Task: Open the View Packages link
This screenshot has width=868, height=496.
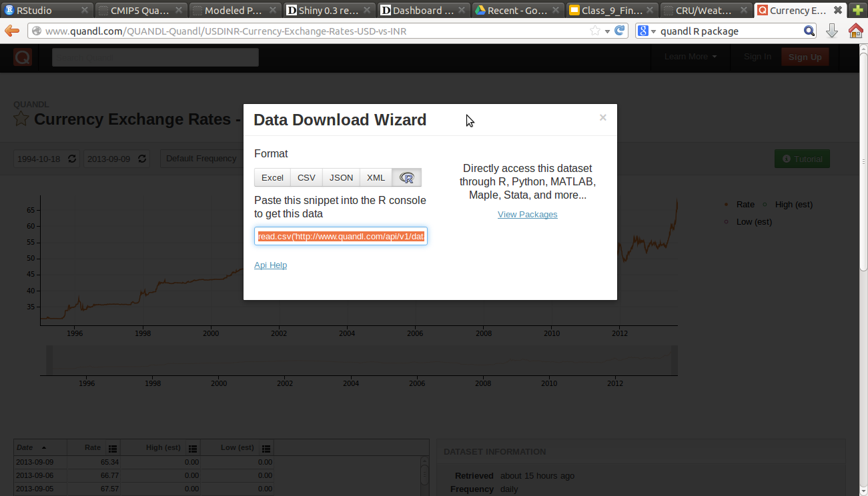Action: [527, 214]
